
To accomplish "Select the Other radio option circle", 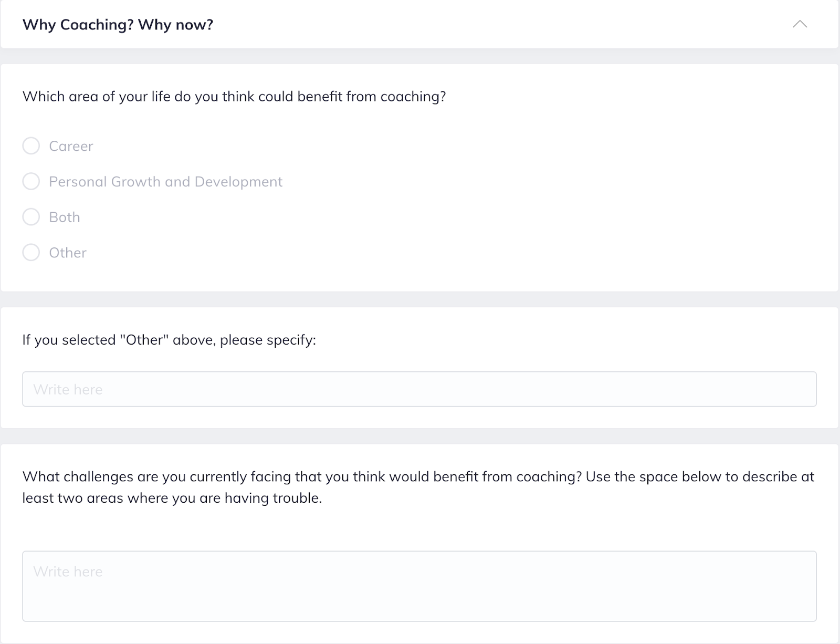I will (31, 253).
